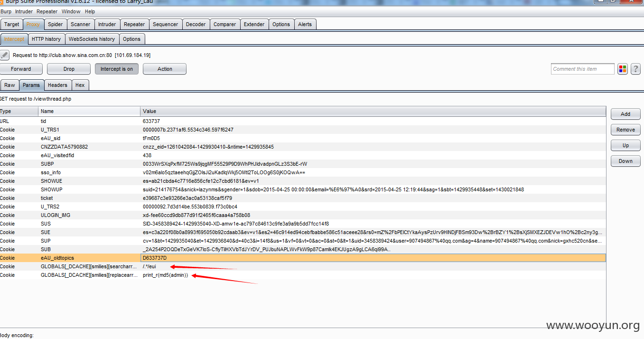Open the Action button menu
Image resolution: width=644 pixels, height=339 pixels.
[x=165, y=69]
